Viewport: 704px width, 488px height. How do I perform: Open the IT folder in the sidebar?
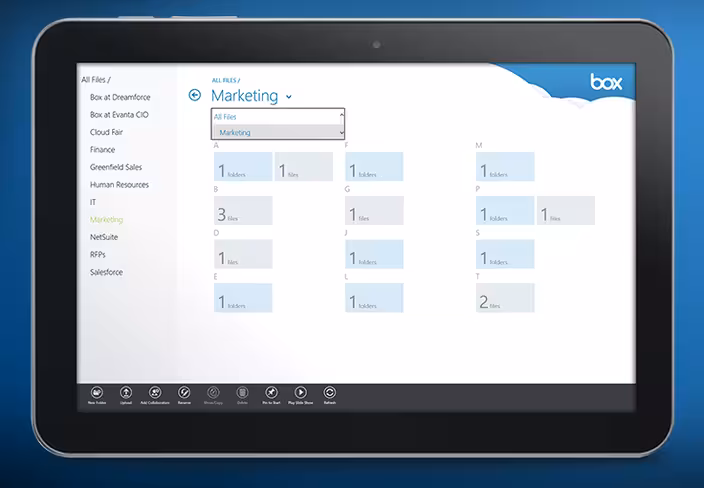[93, 202]
